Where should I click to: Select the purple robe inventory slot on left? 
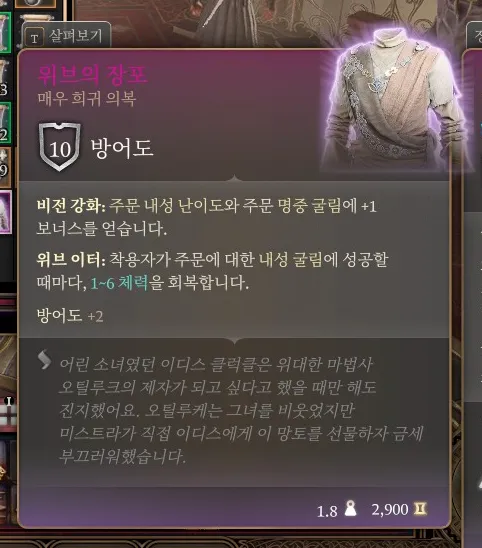click(6, 212)
